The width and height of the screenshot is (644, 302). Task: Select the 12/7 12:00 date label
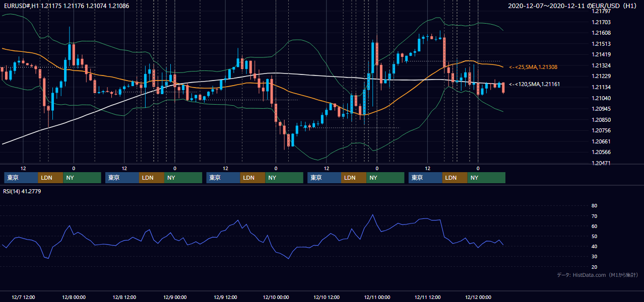coord(23,297)
